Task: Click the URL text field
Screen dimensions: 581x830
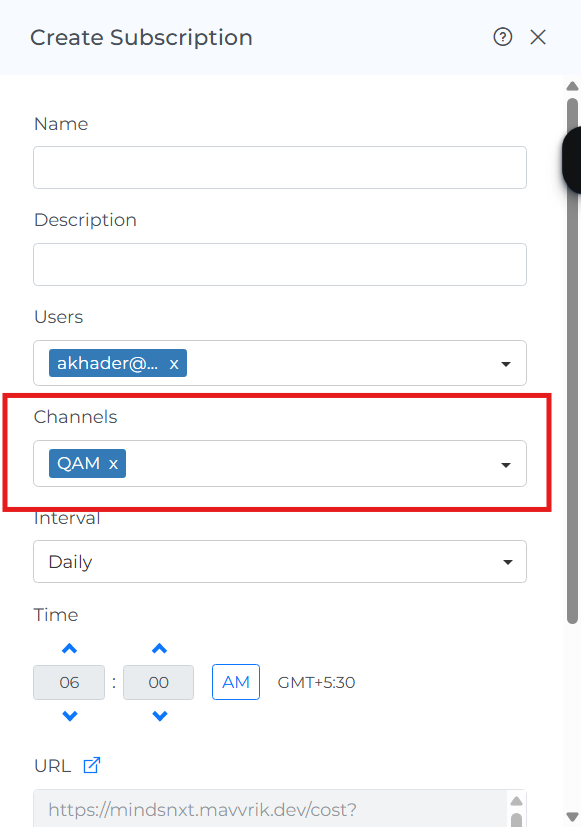Action: [270, 809]
